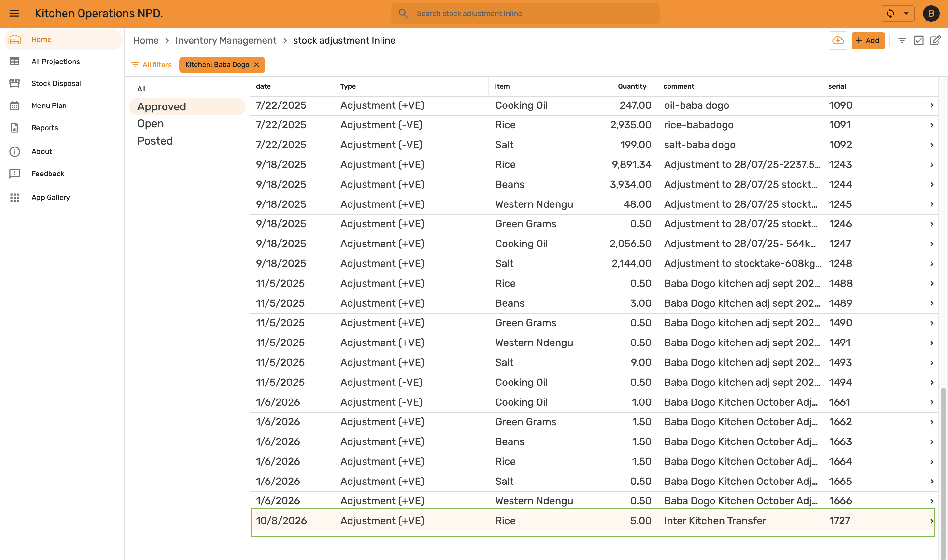948x560 pixels.
Task: Toggle multi-select checkbox icon in the toolbar
Action: 919,40
